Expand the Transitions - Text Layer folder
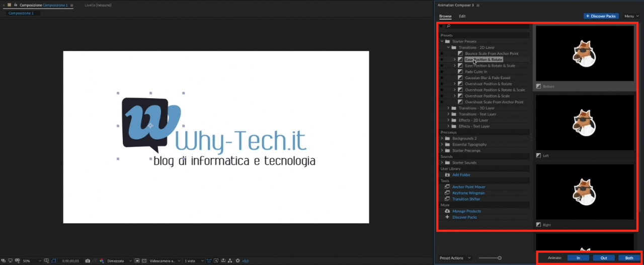The width and height of the screenshot is (644, 265). pos(448,114)
